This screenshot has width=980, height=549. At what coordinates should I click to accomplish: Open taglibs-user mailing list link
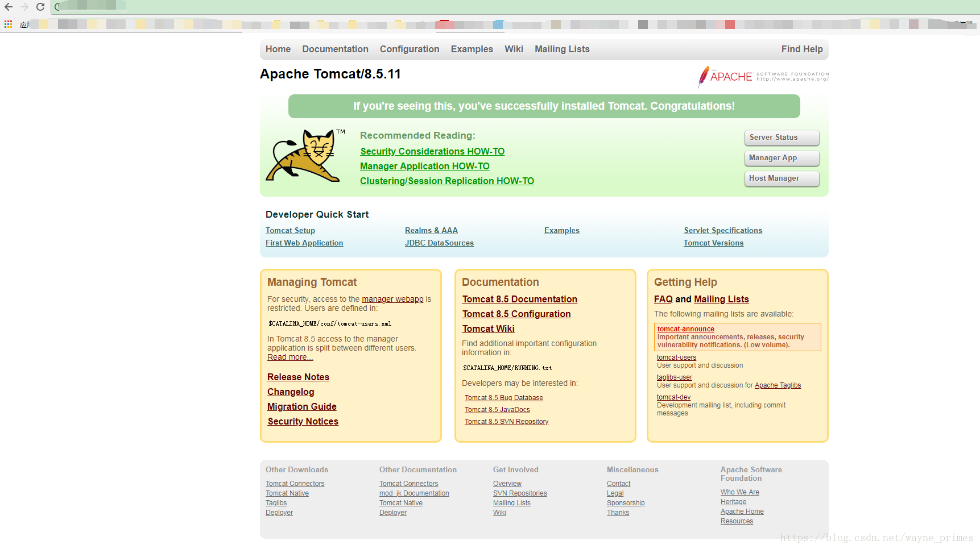675,377
